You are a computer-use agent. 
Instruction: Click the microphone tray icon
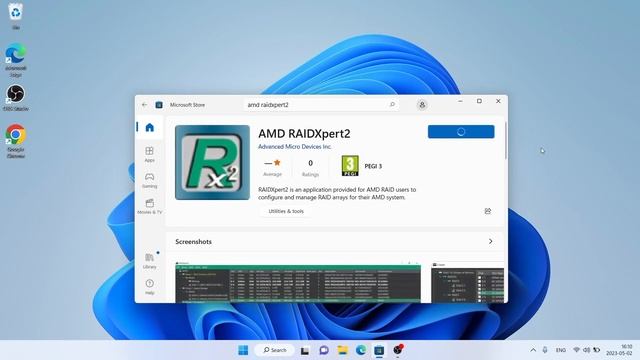545,350
